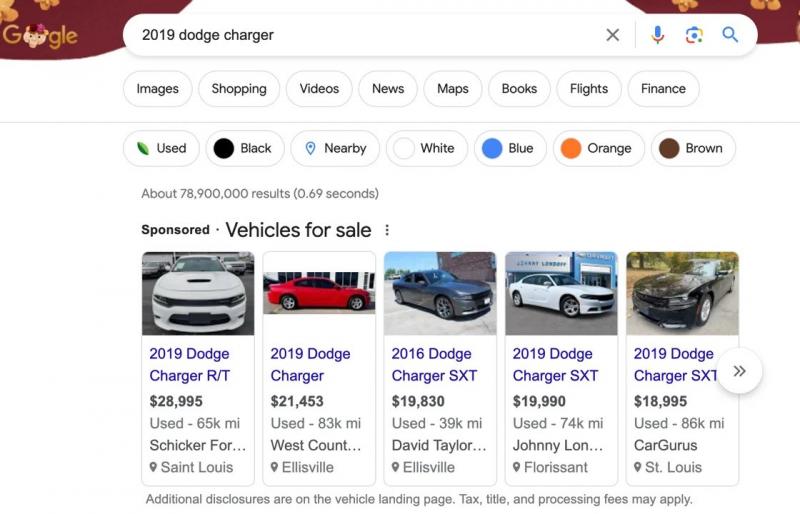The height and width of the screenshot is (514, 800).
Task: Filter results by Used leaf chip
Action: [x=161, y=148]
